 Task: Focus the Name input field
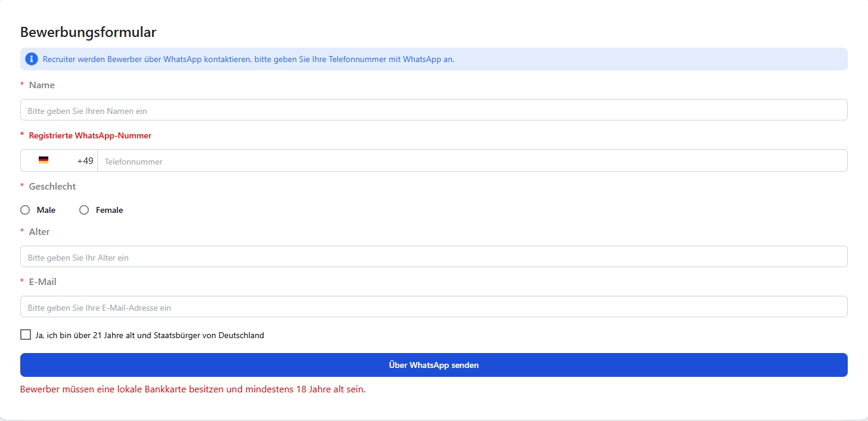coord(434,110)
